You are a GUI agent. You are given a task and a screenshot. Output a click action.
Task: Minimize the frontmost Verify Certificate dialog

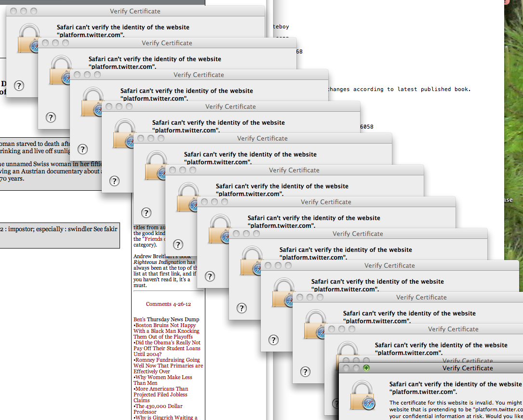click(x=356, y=368)
